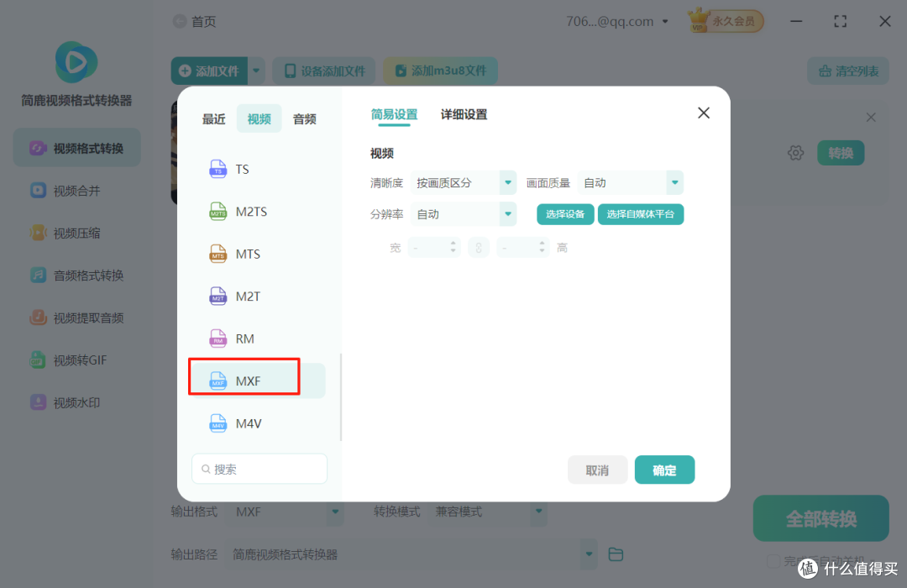Click the 首页 back arrow icon
Viewport: 907px width, 588px height.
[180, 21]
